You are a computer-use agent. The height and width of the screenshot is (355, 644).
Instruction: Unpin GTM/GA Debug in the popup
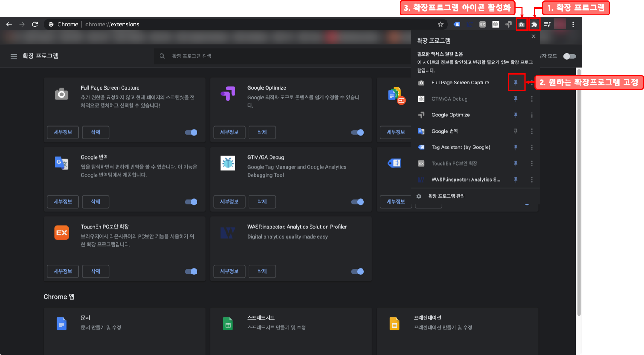point(516,99)
